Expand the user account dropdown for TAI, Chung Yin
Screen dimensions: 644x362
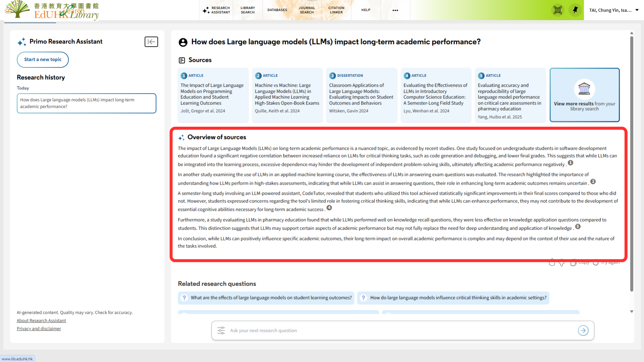click(613, 10)
